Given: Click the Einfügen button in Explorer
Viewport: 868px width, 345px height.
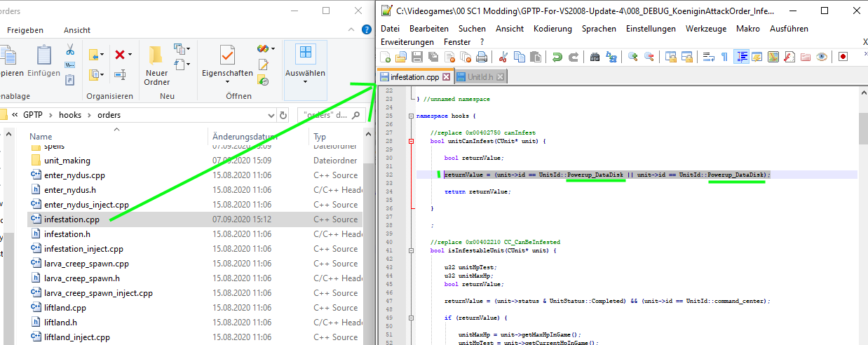Looking at the screenshot, I should pyautogui.click(x=43, y=60).
